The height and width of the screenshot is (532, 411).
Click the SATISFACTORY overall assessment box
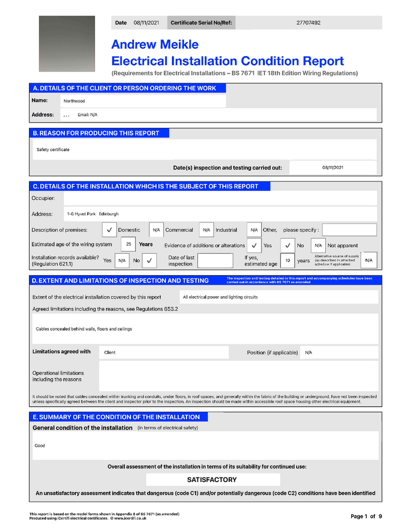click(213, 480)
